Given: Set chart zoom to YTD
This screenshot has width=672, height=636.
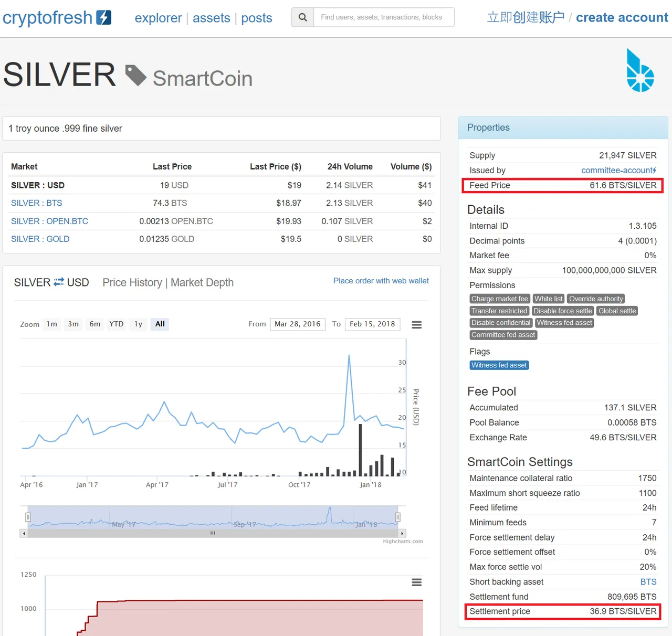Looking at the screenshot, I should tap(117, 324).
